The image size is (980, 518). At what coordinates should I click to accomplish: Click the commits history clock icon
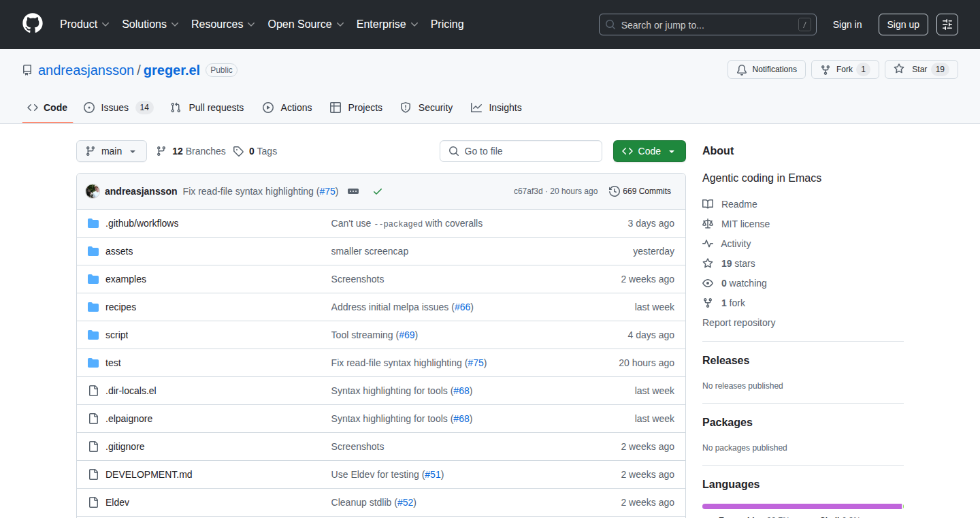click(615, 191)
